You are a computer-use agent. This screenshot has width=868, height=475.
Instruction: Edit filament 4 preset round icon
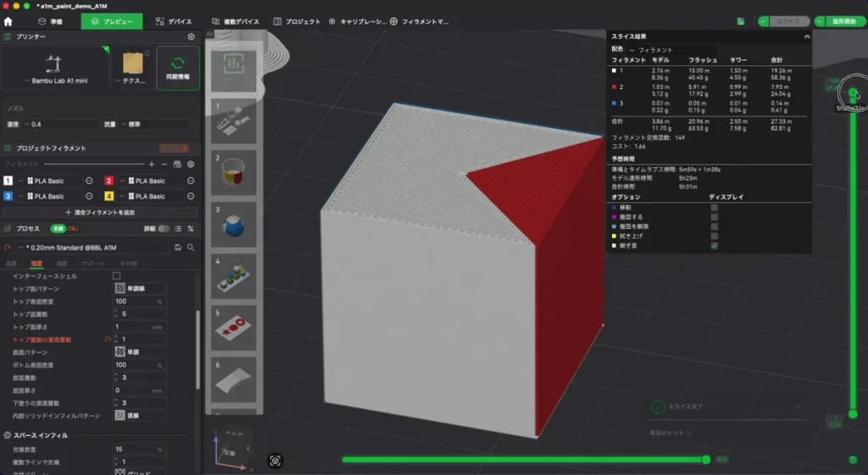click(x=191, y=196)
